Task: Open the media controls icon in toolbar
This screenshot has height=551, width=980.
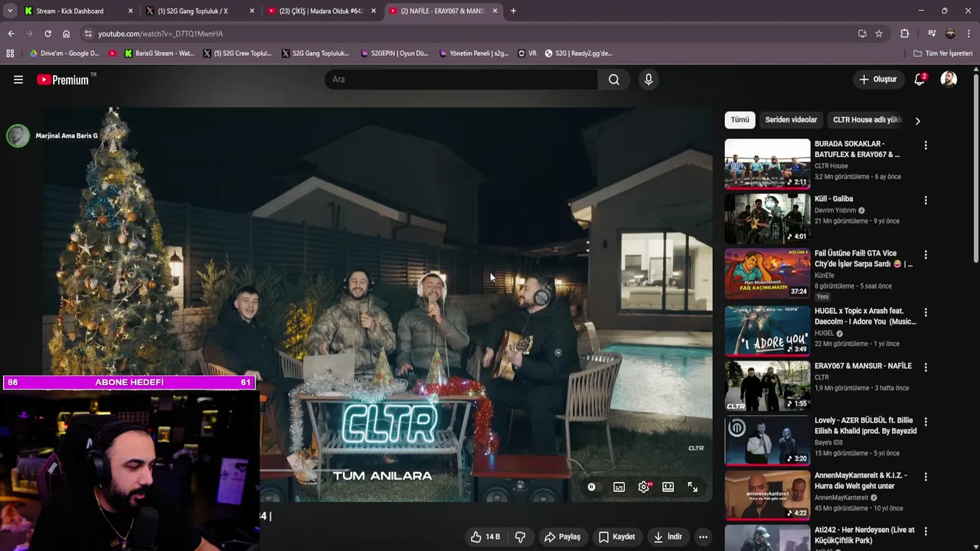Action: point(932,34)
